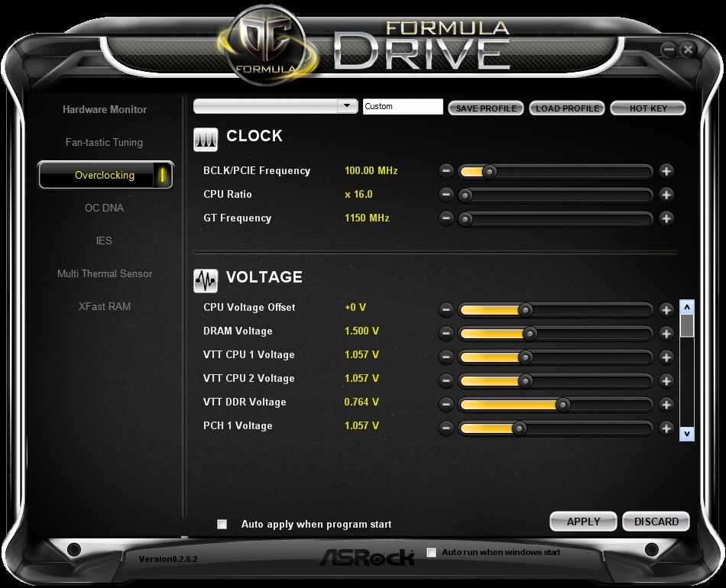Click VTT CPU 1 Voltage slider handle
This screenshot has width=726, height=588.
click(526, 357)
